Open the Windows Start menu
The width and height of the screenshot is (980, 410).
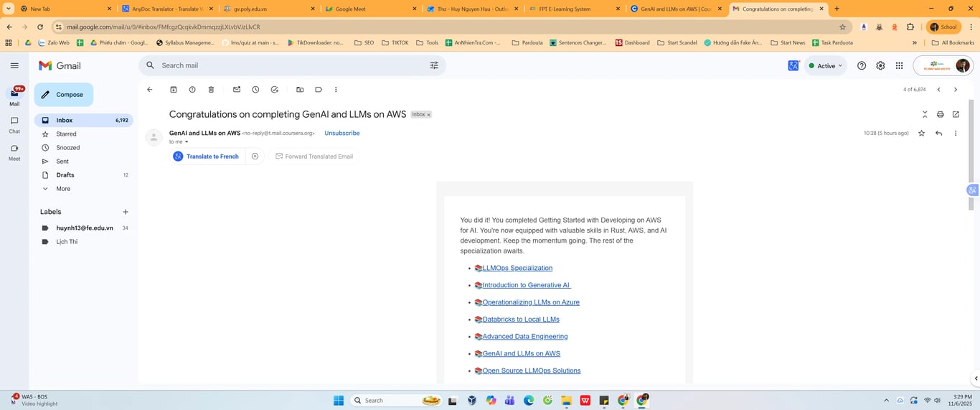[339, 400]
